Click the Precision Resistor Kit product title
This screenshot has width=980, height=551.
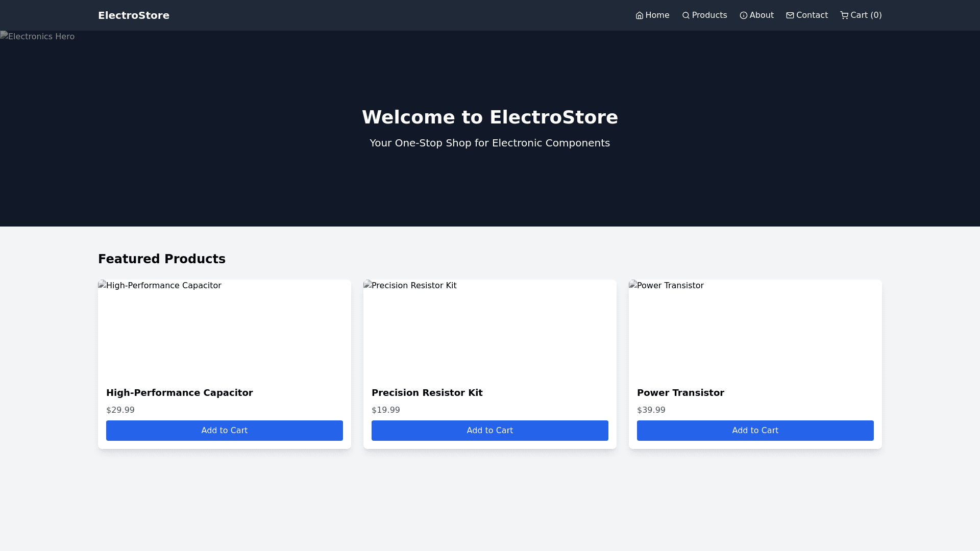(x=427, y=393)
